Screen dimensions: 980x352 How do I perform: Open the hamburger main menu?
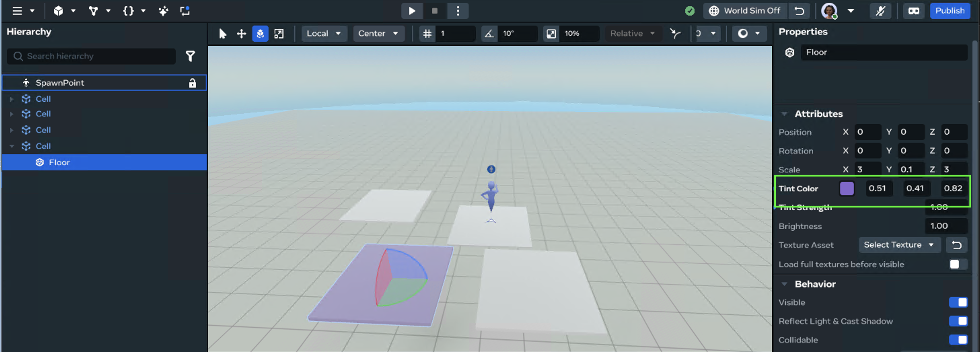pyautogui.click(x=17, y=11)
